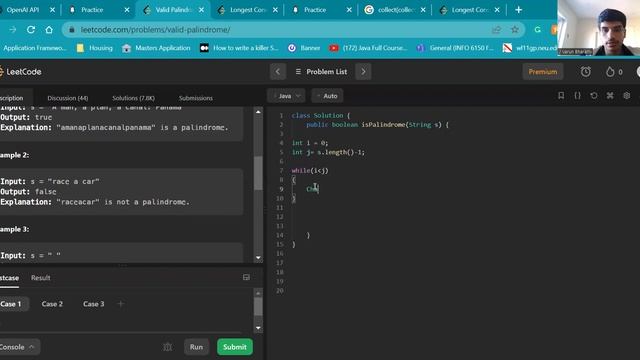Image resolution: width=640 pixels, height=360 pixels.
Task: Click the share page icon in address bar
Action: (496, 29)
